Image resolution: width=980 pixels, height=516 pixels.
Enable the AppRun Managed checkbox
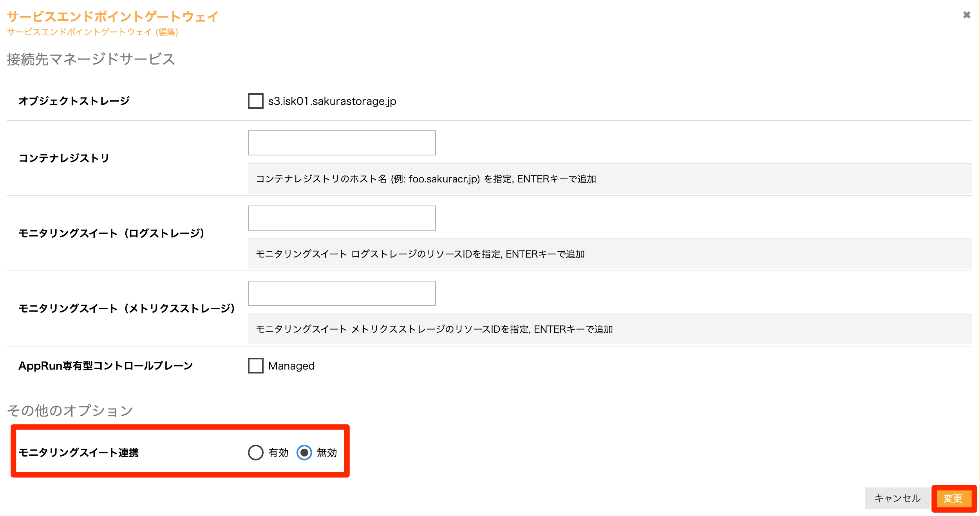coord(255,366)
